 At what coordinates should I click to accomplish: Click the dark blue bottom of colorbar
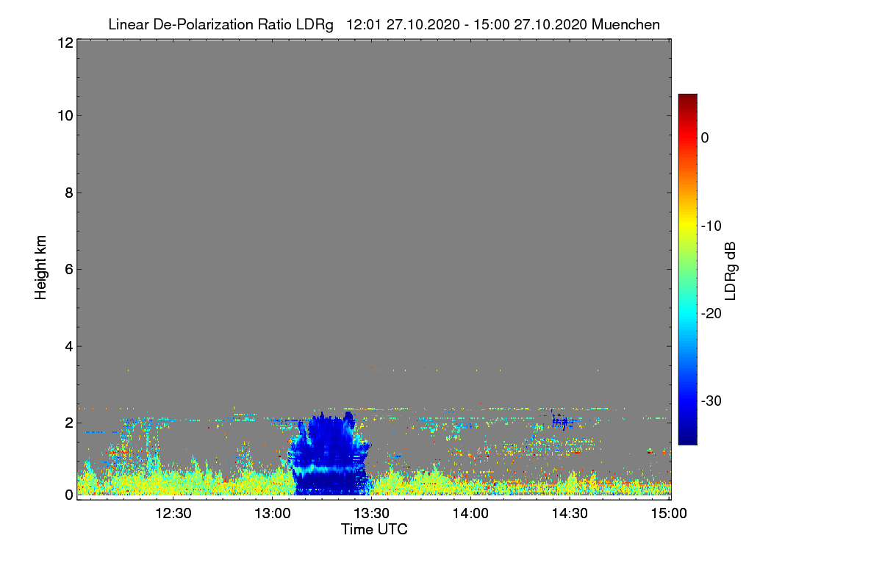(x=687, y=439)
